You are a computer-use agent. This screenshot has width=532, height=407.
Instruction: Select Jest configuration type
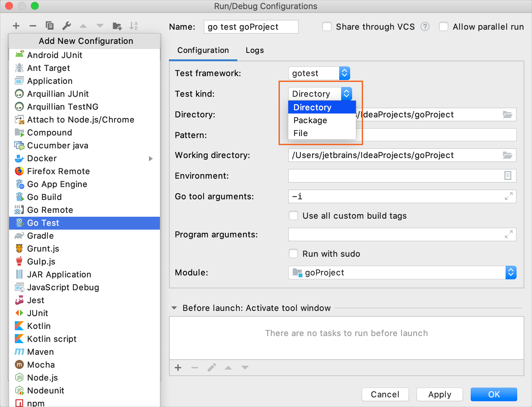[84, 300]
